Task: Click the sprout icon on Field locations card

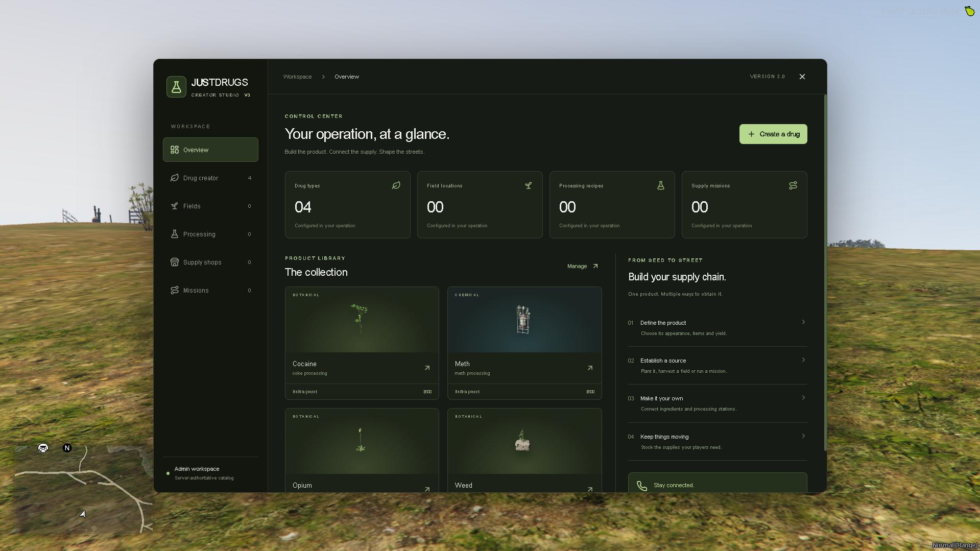Action: [529, 185]
